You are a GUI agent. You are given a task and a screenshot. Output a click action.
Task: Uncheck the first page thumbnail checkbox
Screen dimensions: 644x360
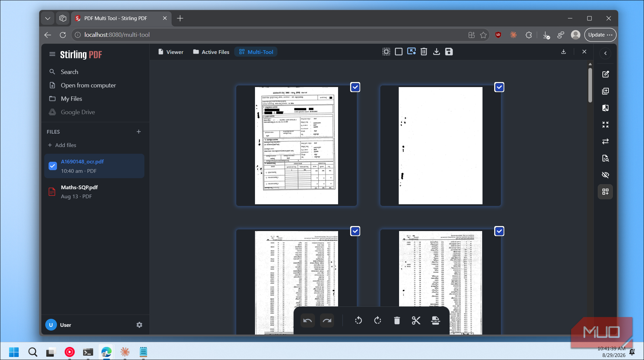[x=355, y=87]
